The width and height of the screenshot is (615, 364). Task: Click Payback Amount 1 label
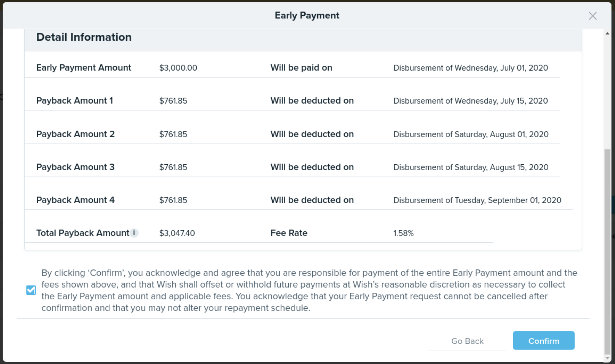click(x=74, y=101)
